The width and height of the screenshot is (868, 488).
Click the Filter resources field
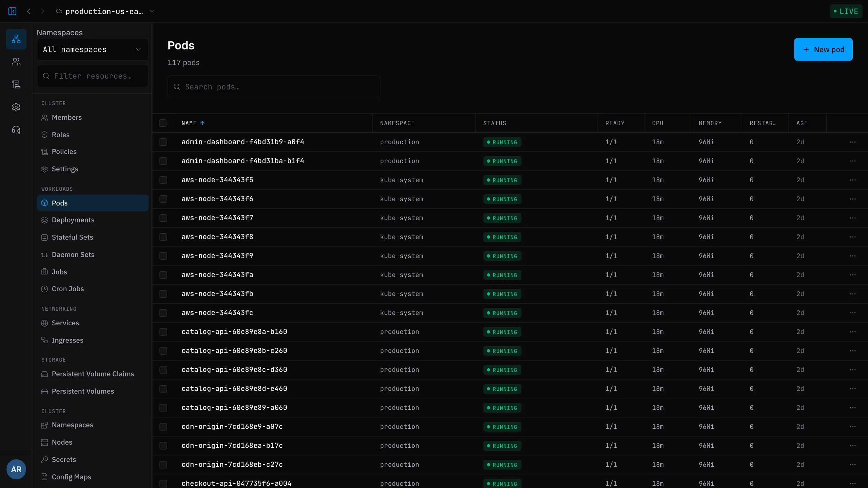pyautogui.click(x=93, y=76)
